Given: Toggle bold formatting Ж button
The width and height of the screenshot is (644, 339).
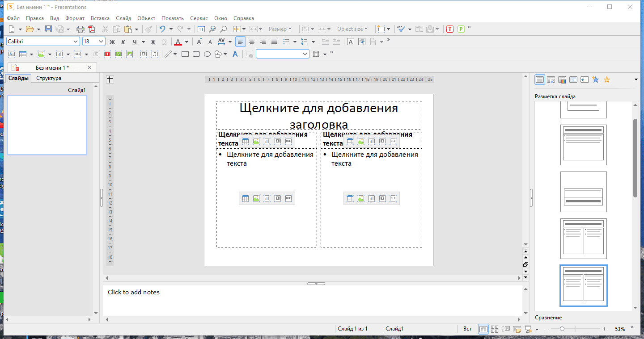Looking at the screenshot, I should (112, 42).
